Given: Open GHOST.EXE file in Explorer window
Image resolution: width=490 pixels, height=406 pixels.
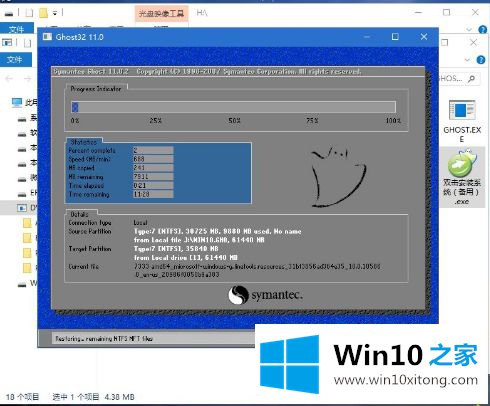Looking at the screenshot, I should [462, 122].
